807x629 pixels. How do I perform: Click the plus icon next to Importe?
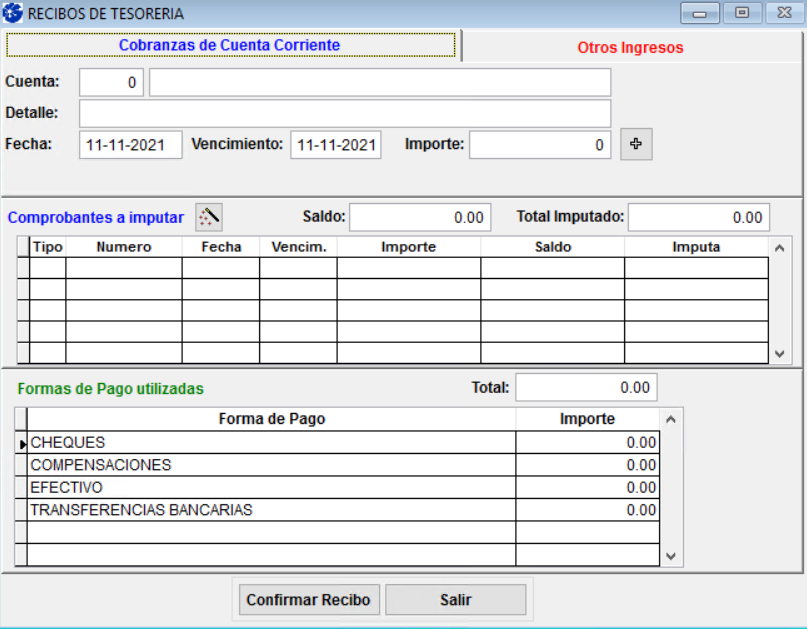click(636, 144)
